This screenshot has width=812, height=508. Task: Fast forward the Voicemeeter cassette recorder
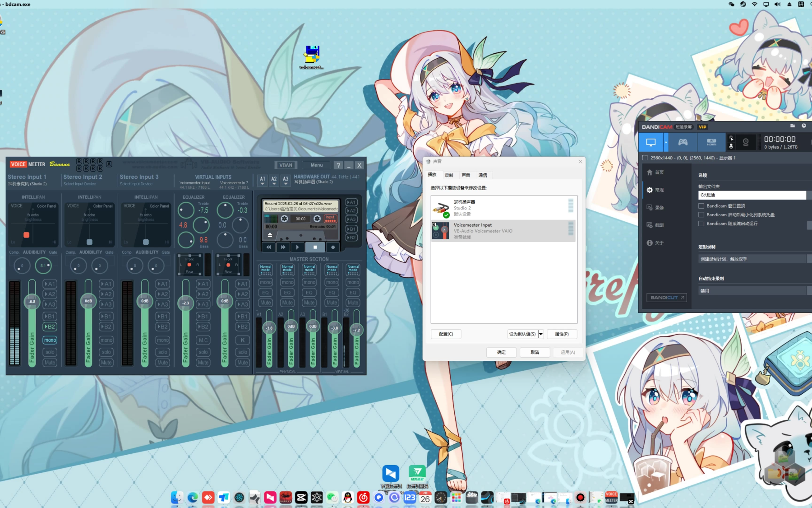[x=283, y=247]
